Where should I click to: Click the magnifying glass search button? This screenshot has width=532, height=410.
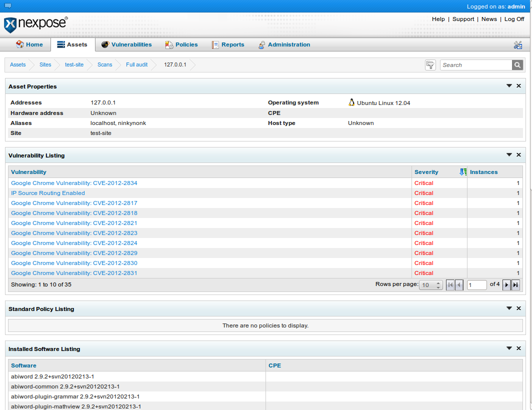click(517, 65)
